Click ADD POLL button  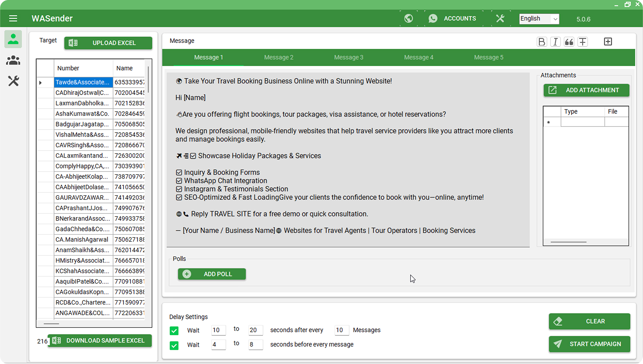(212, 274)
